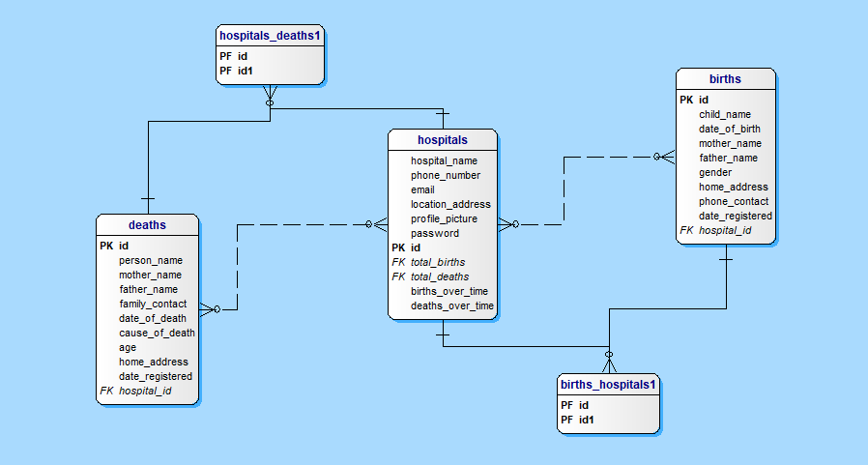Select id1 key in hospitals_deaths1
Screen dimensions: 868x465
(x=246, y=71)
